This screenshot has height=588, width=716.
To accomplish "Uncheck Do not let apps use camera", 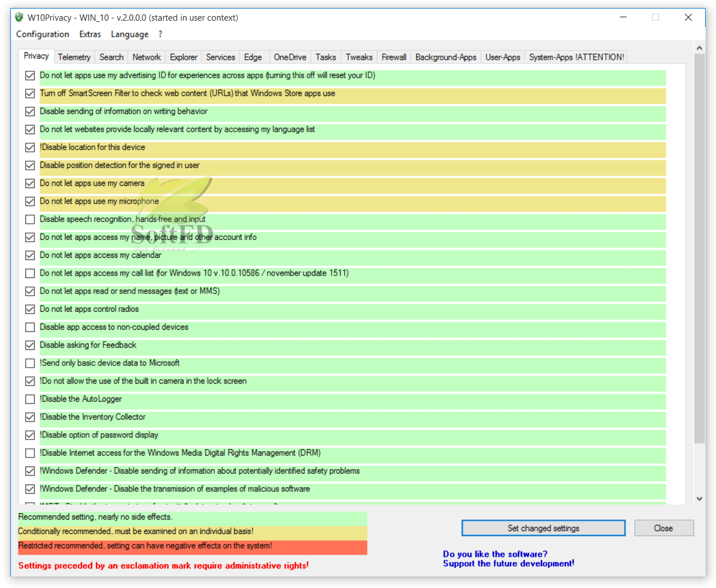I will (x=30, y=184).
